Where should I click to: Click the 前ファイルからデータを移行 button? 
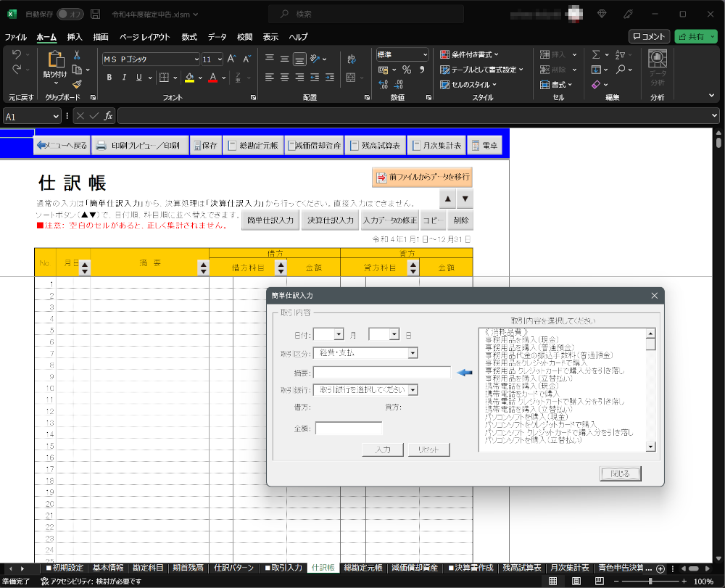422,177
